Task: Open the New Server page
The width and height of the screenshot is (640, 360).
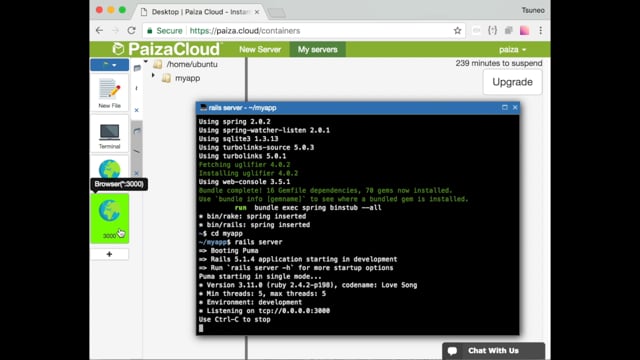Action: [260, 49]
